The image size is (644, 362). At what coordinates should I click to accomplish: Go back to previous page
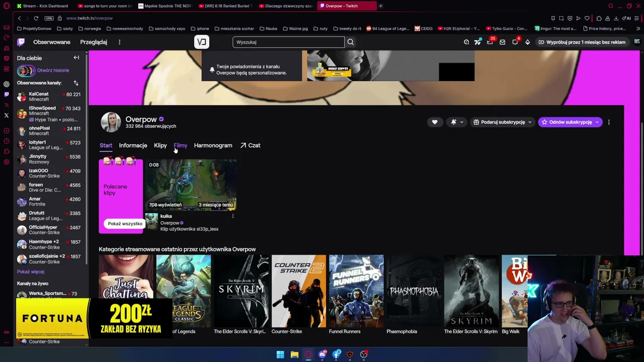coord(19,18)
